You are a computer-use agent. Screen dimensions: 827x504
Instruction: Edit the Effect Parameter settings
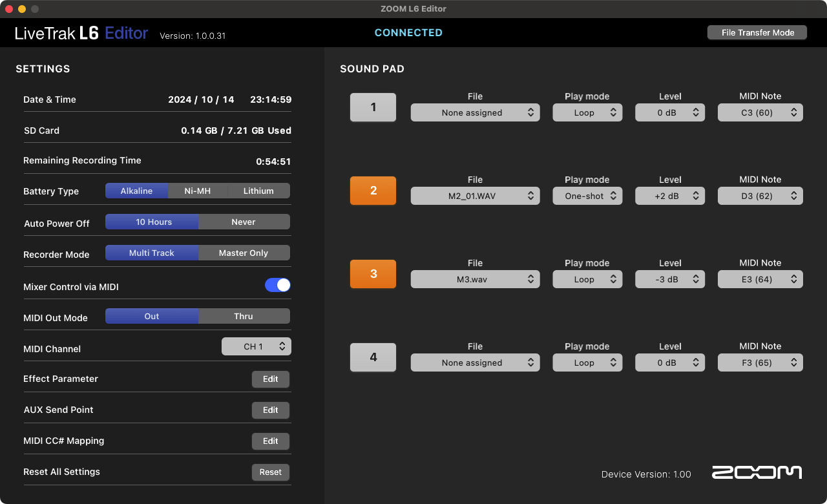click(x=271, y=379)
